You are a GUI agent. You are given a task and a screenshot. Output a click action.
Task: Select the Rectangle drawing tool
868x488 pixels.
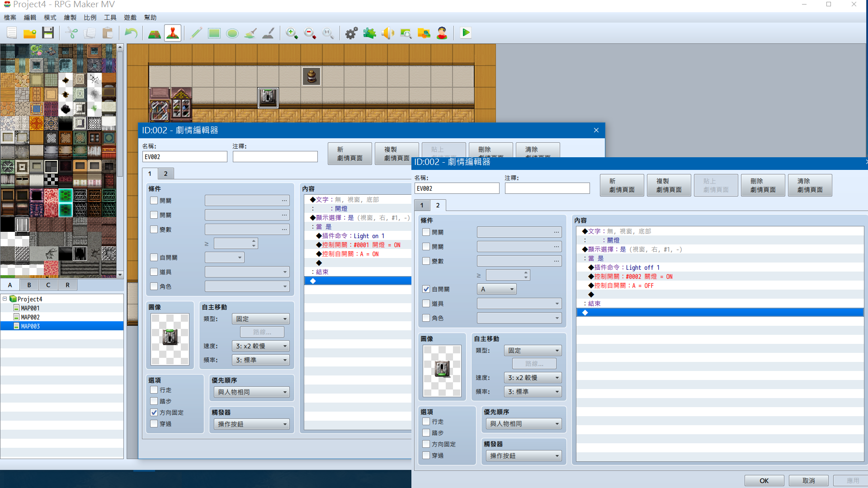click(x=214, y=33)
